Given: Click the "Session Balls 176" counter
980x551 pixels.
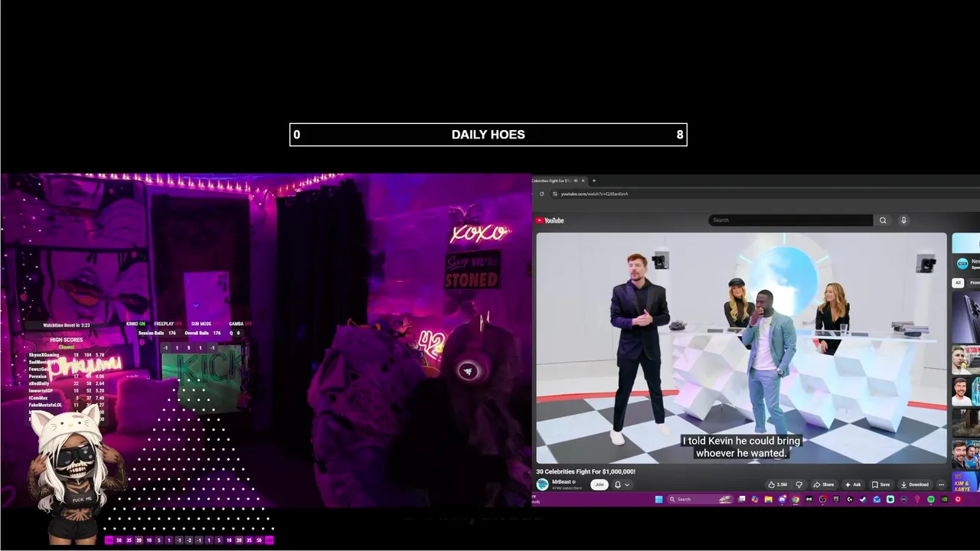Looking at the screenshot, I should 157,333.
